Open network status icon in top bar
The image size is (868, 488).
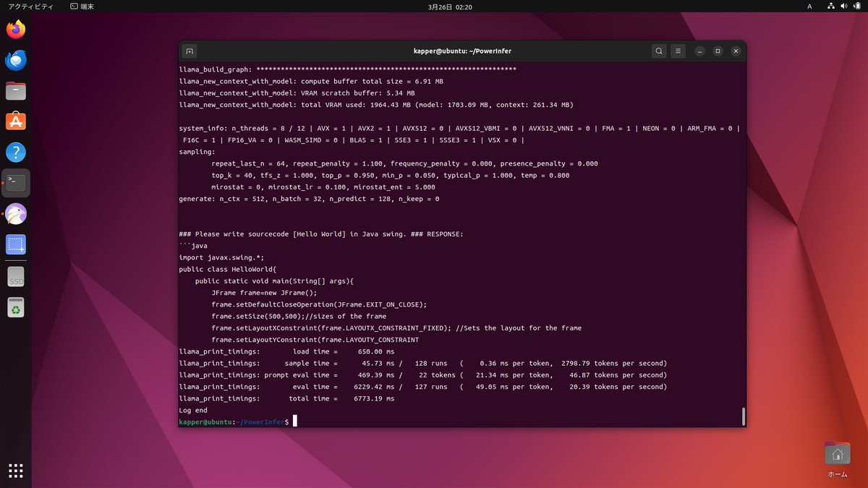pos(832,7)
